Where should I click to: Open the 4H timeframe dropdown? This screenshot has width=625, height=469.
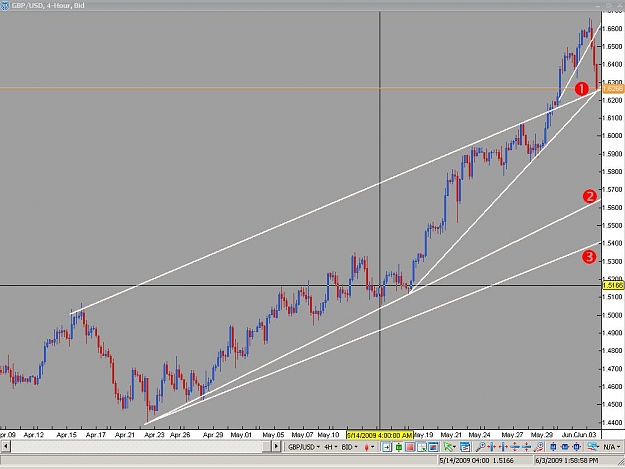click(x=330, y=447)
